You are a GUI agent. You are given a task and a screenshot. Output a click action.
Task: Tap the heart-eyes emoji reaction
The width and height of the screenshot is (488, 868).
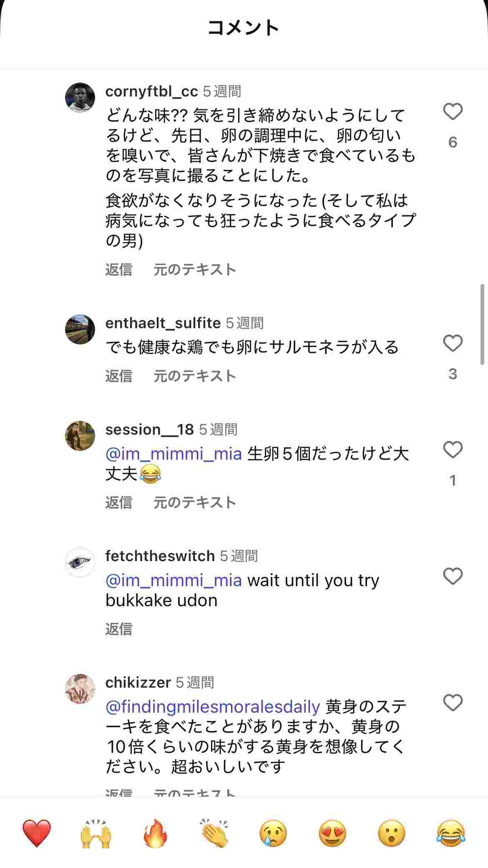click(x=332, y=833)
